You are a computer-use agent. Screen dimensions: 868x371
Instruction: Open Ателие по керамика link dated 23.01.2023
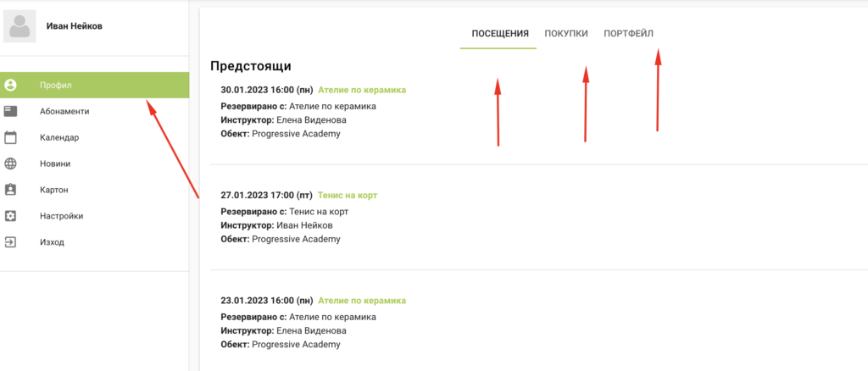(361, 300)
